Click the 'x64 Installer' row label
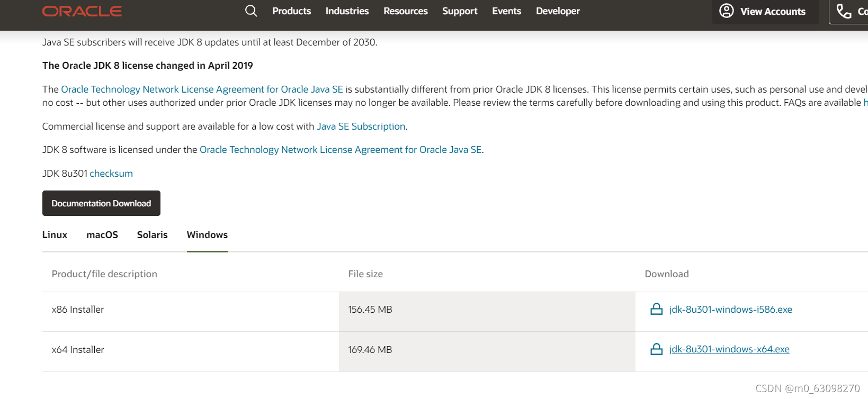 tap(78, 350)
